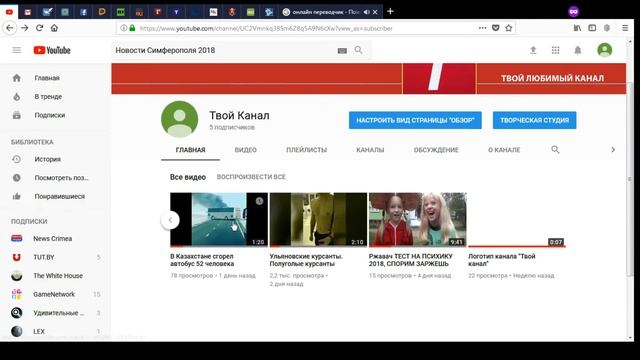Viewport: 640px width, 360px height.
Task: Bookmark this page with star icon
Action: click(509, 28)
